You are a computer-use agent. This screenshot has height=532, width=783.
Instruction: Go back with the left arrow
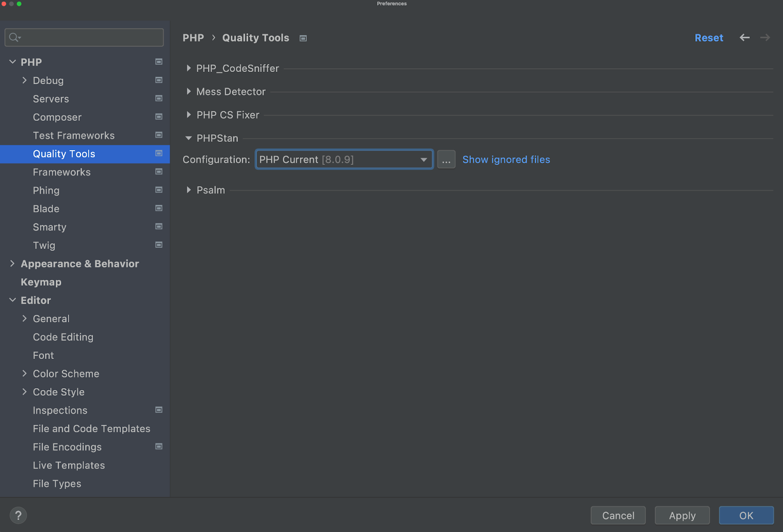pos(745,38)
